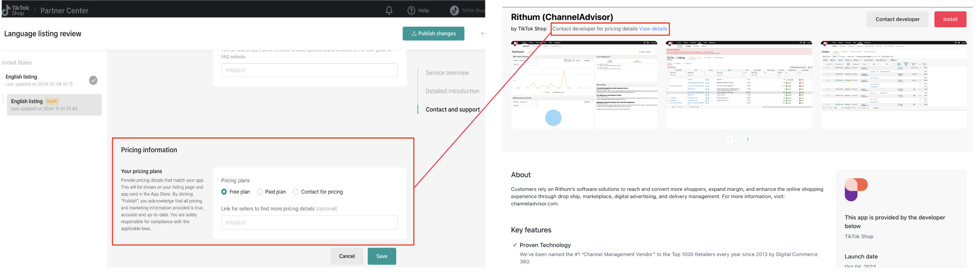Click the TikTok Shop logo

tap(16, 10)
